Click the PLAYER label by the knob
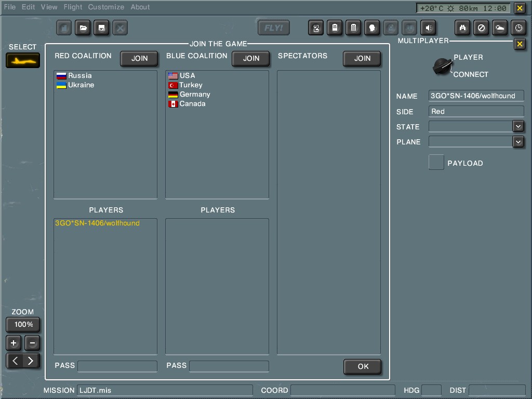 coord(468,57)
